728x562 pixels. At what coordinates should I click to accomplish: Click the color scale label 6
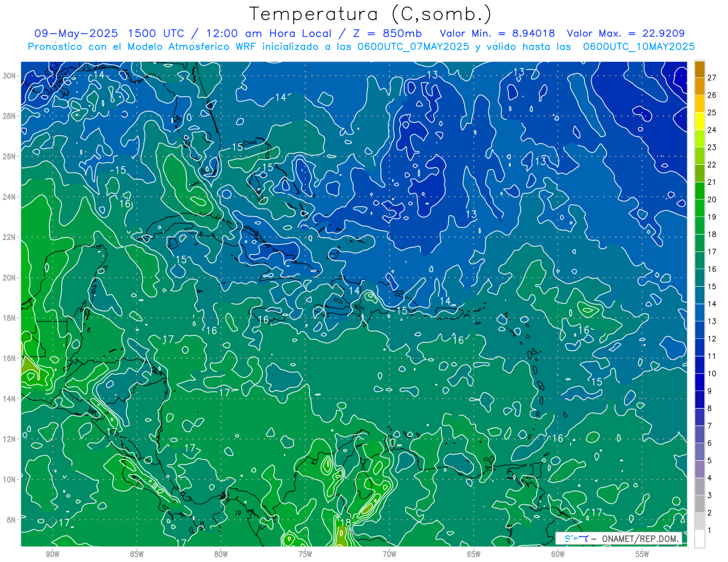pos(710,443)
